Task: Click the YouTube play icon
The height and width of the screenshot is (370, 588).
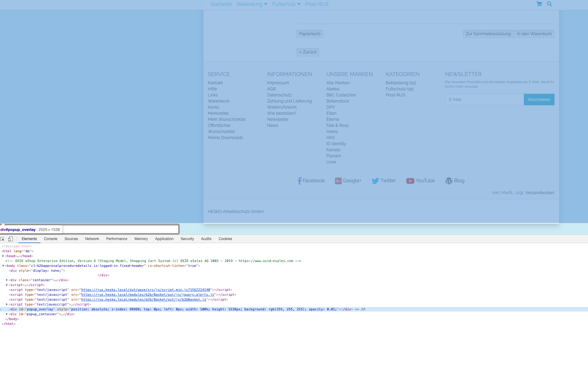Action: pos(410,181)
